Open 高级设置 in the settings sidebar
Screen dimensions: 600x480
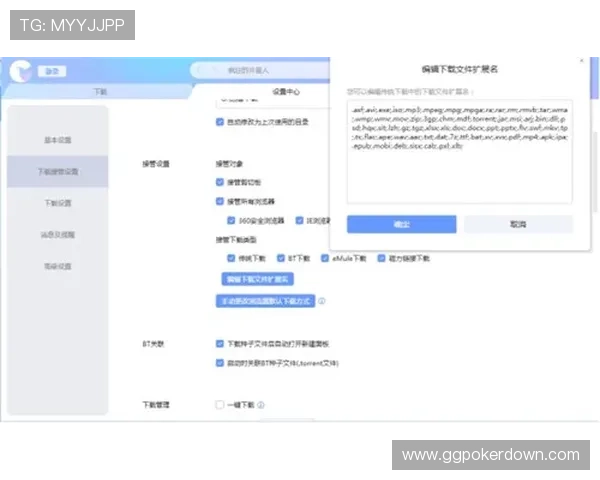click(57, 266)
